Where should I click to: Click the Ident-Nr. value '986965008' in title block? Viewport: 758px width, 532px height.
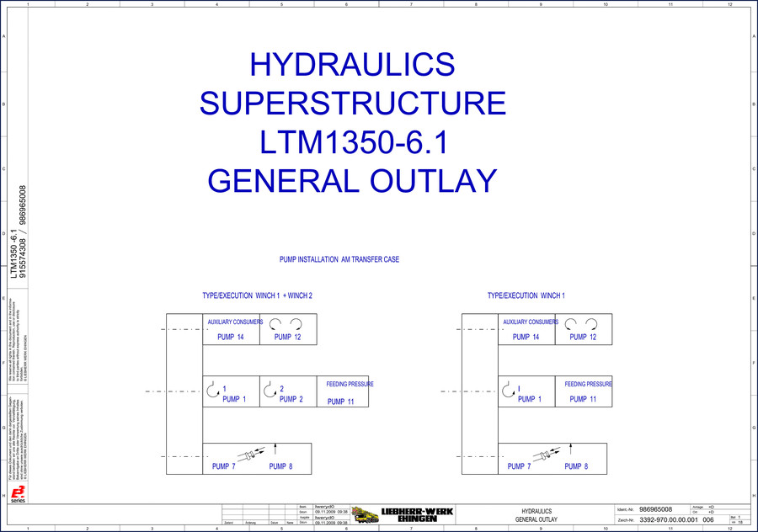tap(655, 509)
